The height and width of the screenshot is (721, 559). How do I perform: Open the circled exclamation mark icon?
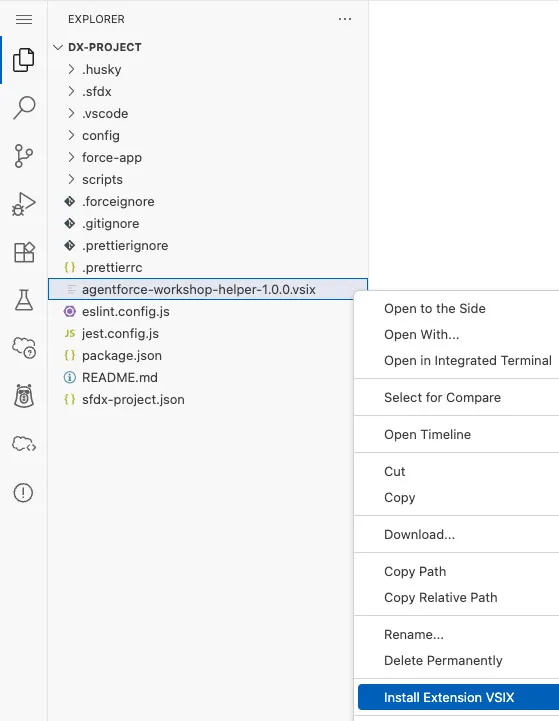[23, 493]
